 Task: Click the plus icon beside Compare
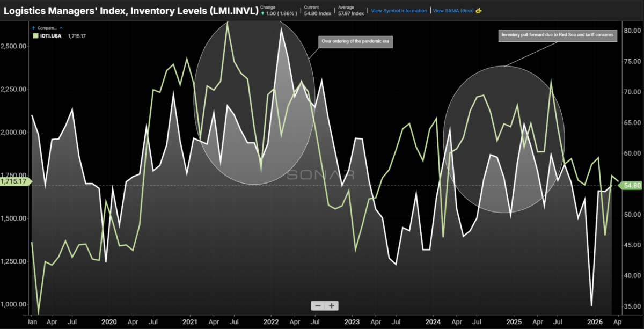coord(34,27)
